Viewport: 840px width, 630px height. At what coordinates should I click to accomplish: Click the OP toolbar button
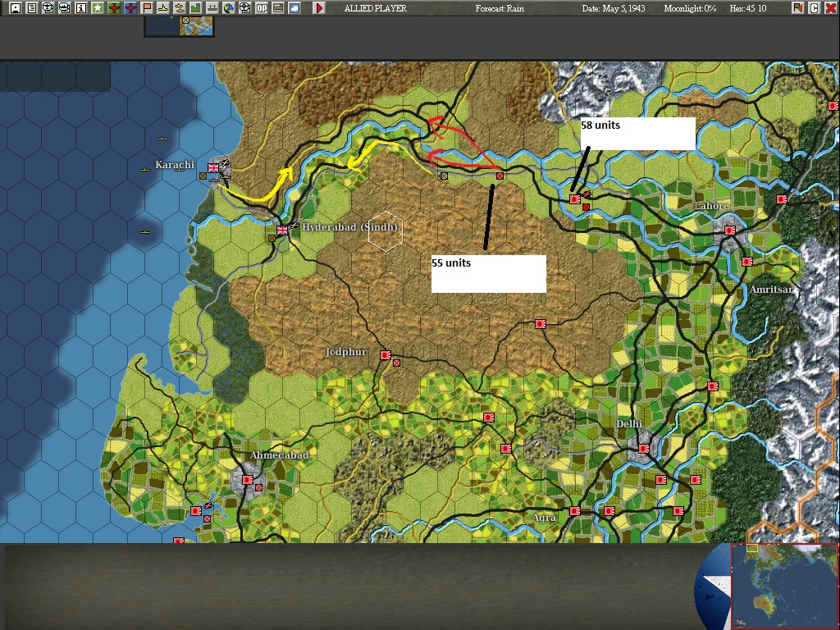[x=262, y=8]
